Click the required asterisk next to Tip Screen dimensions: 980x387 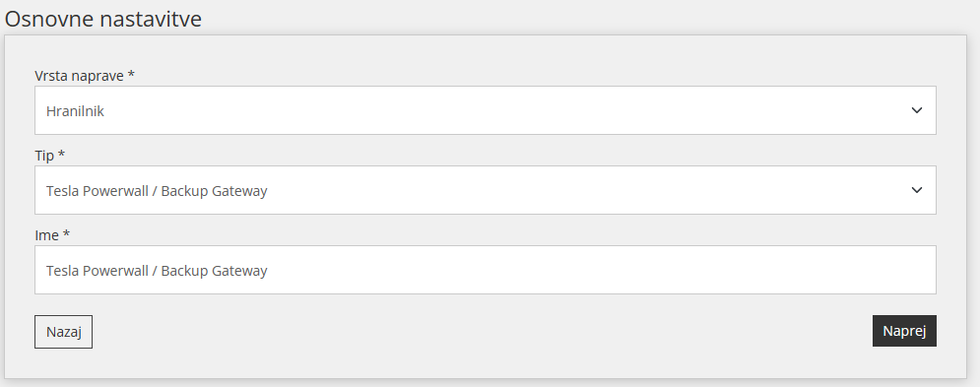[x=61, y=155]
